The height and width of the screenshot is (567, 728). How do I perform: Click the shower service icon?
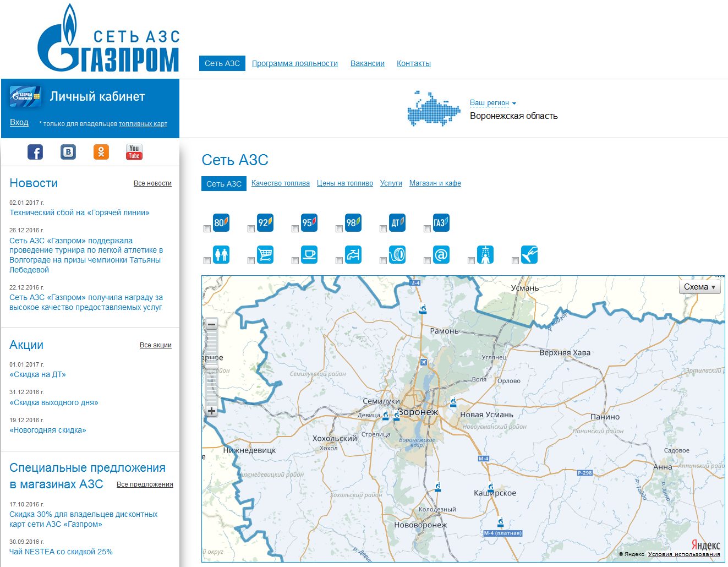[485, 254]
